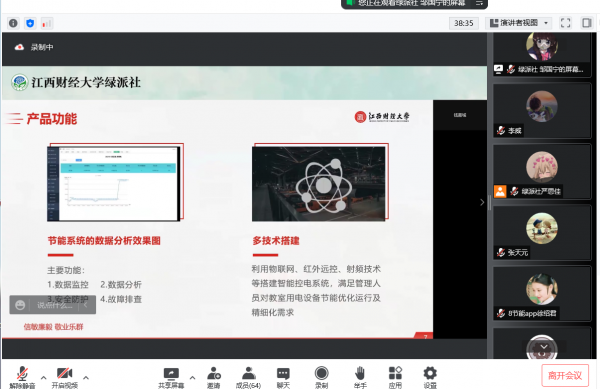Image resolution: width=600 pixels, height=389 pixels.
Task: Click the 1.数据监控 list item
Action: pos(68,285)
